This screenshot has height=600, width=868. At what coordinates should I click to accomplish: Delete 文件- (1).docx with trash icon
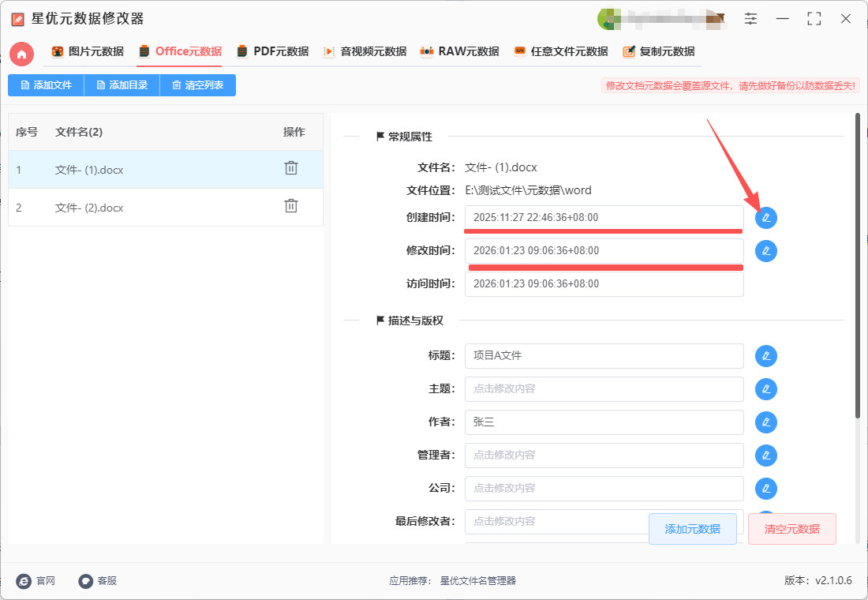point(291,168)
